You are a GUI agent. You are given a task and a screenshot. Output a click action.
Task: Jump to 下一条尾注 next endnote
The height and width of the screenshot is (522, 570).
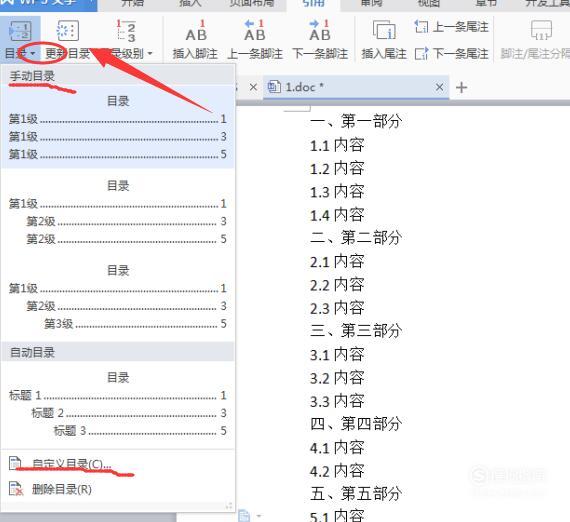(452, 54)
